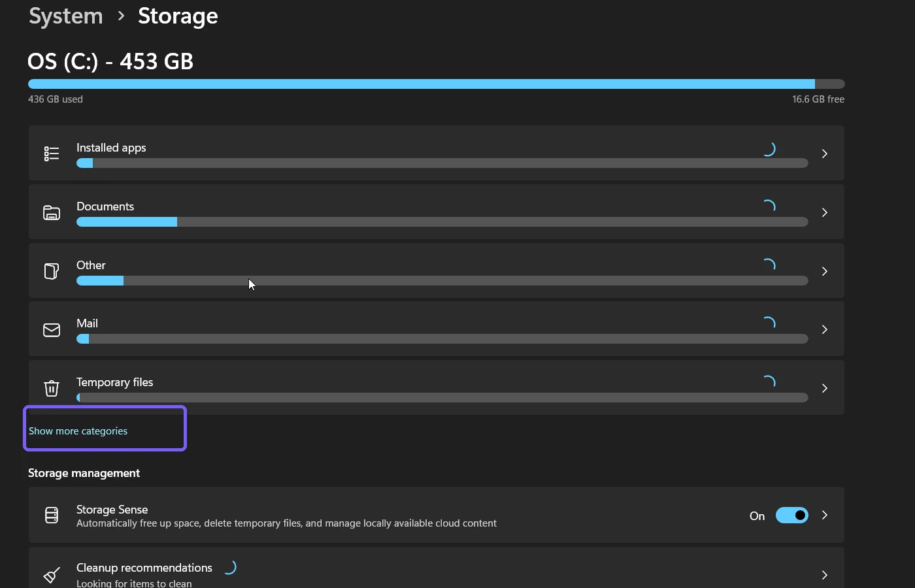Click the Documents label
Screen dimensions: 915x588
click(105, 206)
